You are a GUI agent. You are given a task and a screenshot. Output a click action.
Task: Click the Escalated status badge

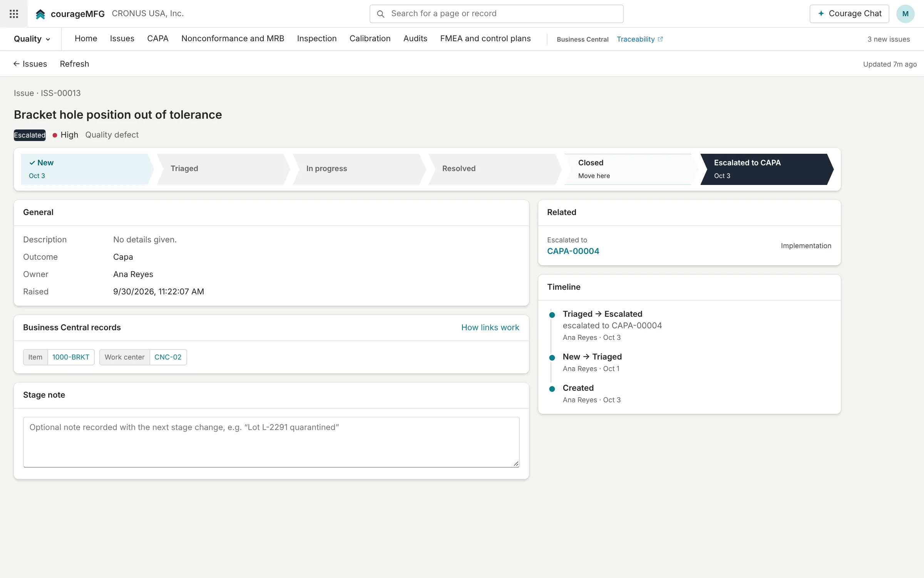tap(30, 135)
